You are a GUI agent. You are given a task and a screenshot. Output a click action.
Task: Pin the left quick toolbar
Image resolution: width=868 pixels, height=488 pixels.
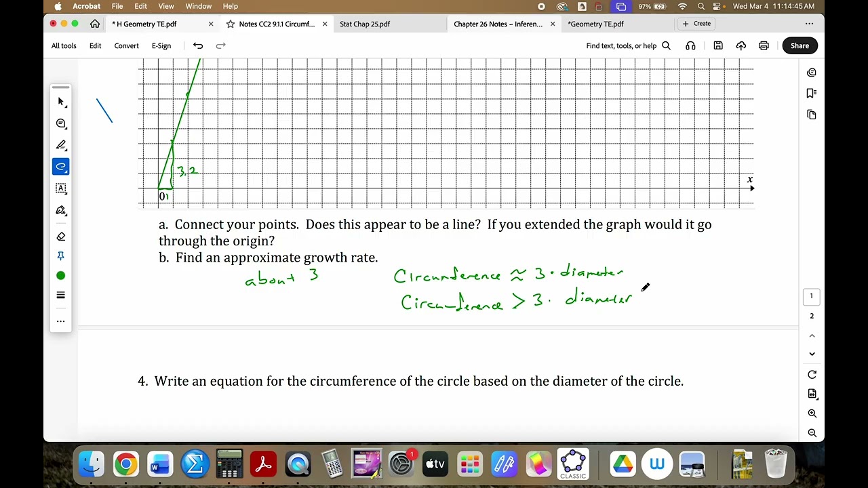61,256
